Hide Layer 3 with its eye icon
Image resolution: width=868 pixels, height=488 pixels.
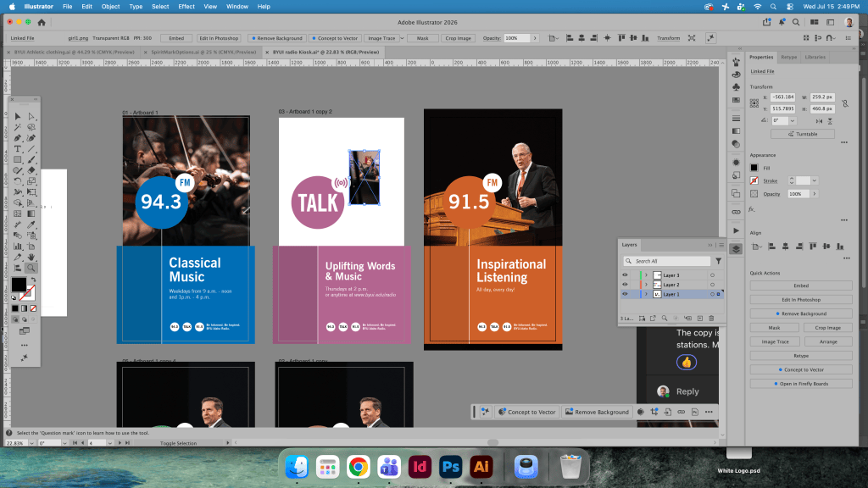tap(625, 275)
